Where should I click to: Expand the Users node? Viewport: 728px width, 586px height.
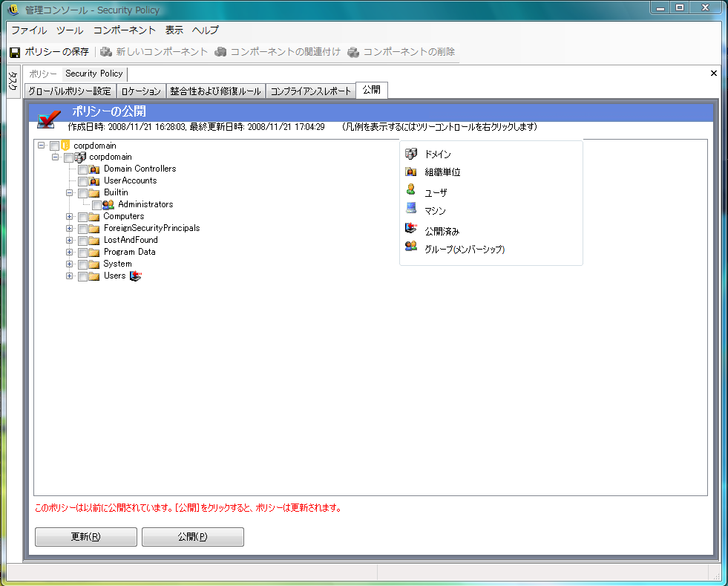tap(69, 276)
